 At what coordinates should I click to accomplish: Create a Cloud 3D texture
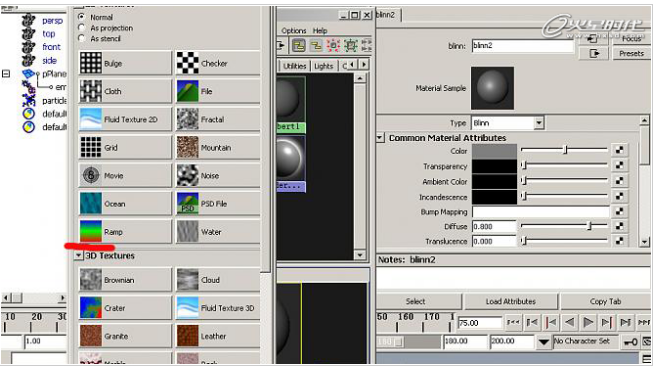(218, 280)
